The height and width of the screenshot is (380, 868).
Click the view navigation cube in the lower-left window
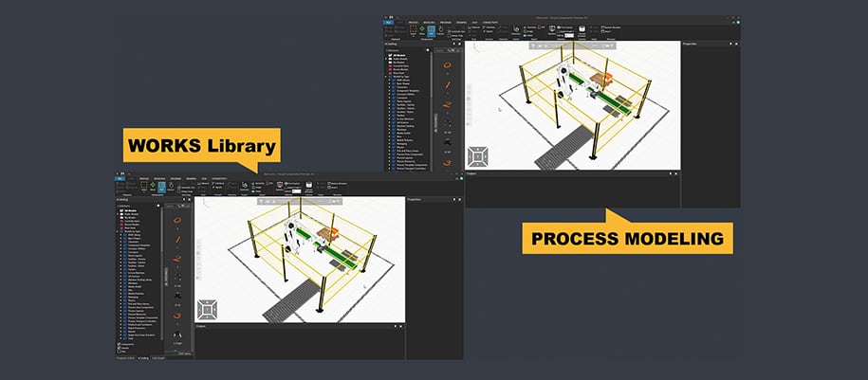(x=210, y=309)
